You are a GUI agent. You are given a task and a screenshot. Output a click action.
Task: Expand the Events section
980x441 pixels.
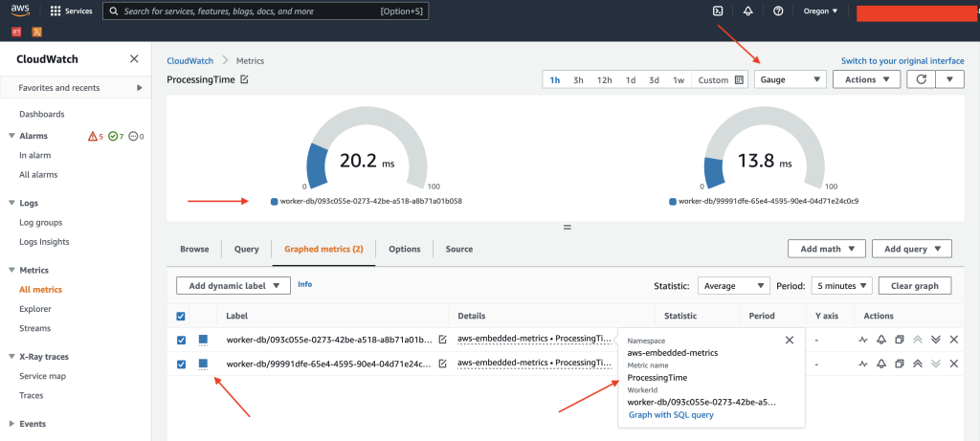pyautogui.click(x=11, y=424)
